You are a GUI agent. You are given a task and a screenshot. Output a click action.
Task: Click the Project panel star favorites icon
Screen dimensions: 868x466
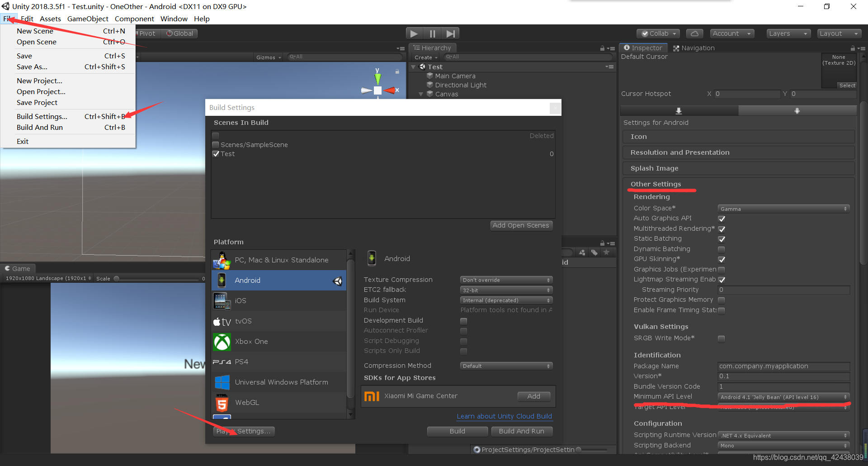click(607, 252)
